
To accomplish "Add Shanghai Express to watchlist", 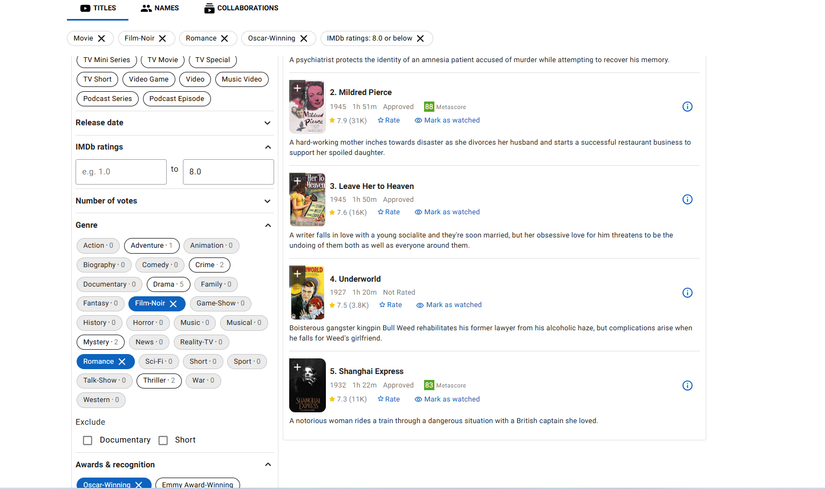I will [x=297, y=367].
